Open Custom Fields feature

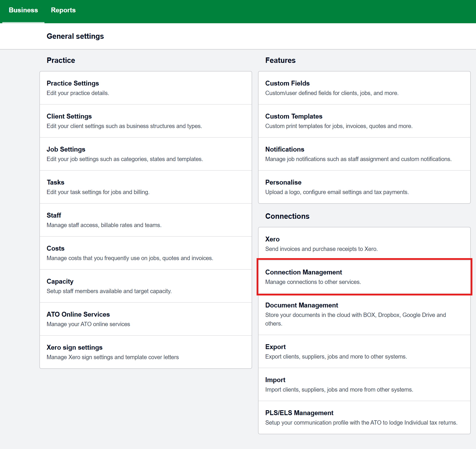(287, 83)
